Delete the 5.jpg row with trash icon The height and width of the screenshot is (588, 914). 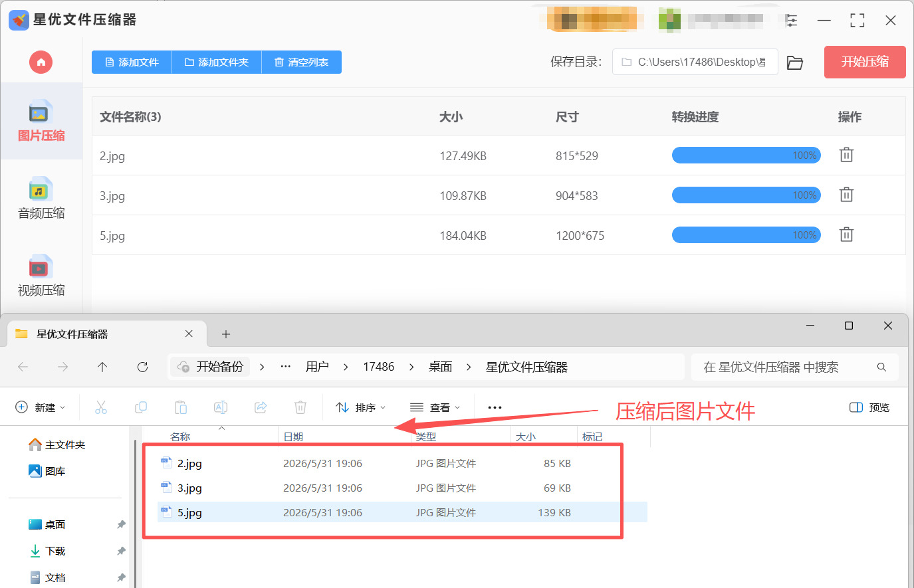846,235
